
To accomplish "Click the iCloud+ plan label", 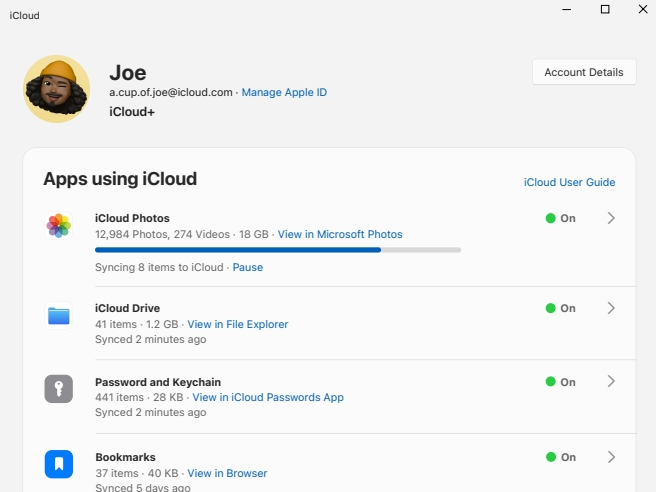I will pyautogui.click(x=132, y=112).
